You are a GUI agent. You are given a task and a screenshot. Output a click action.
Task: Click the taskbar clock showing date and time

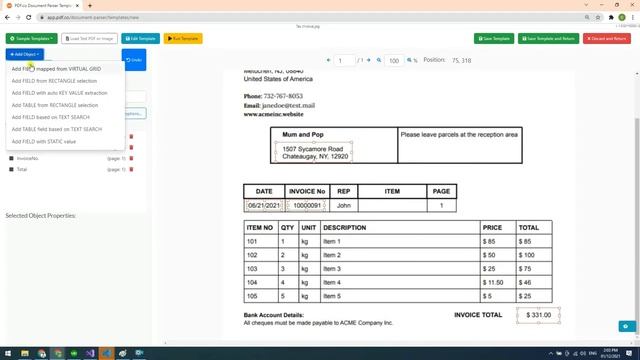tap(611, 353)
